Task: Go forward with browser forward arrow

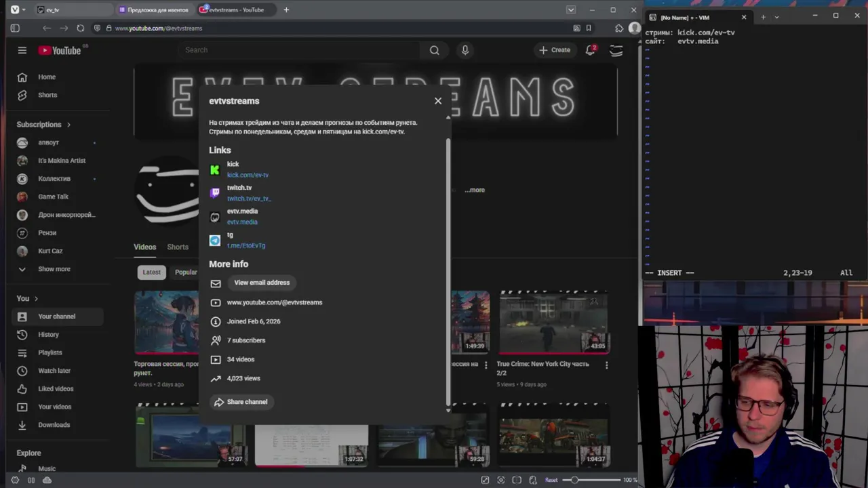Action: [x=64, y=28]
